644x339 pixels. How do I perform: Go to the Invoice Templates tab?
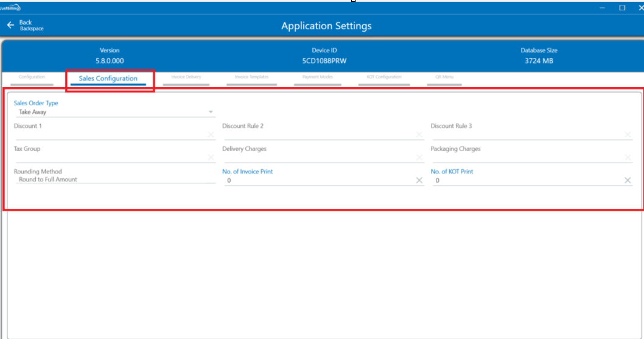point(251,77)
